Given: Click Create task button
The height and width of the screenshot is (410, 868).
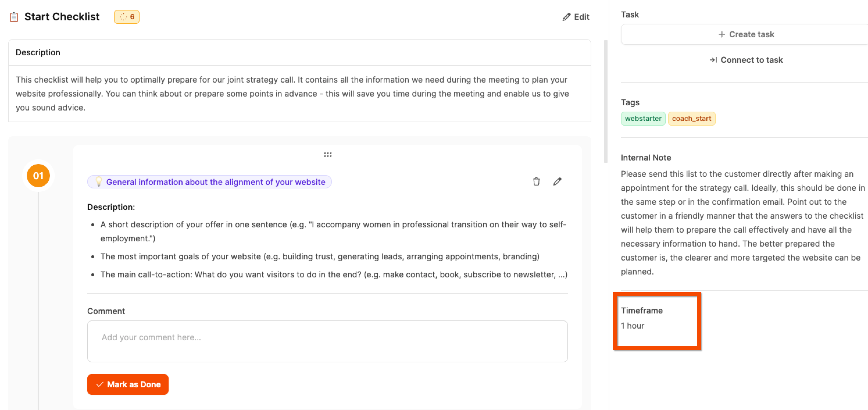Looking at the screenshot, I should coord(746,34).
